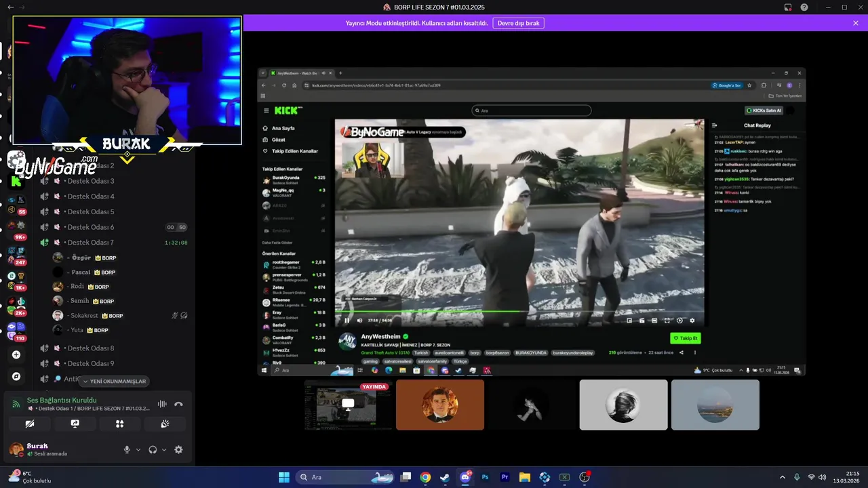The width and height of the screenshot is (868, 488).
Task: Show hidden system tray icons
Action: [x=782, y=477]
